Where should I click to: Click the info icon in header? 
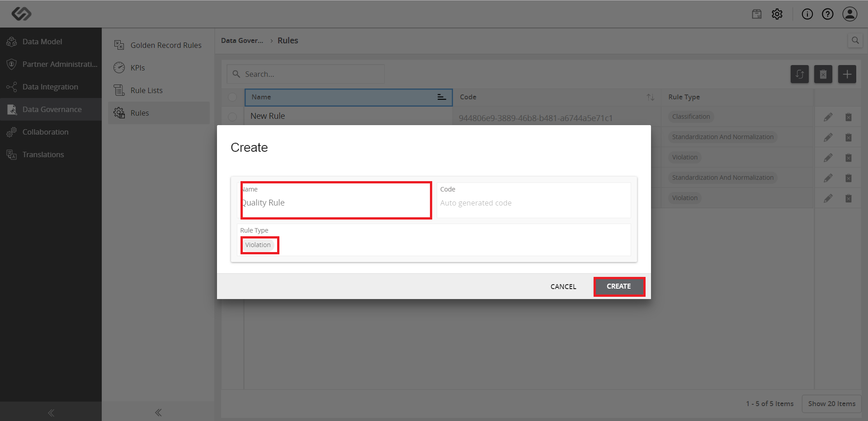(x=807, y=14)
